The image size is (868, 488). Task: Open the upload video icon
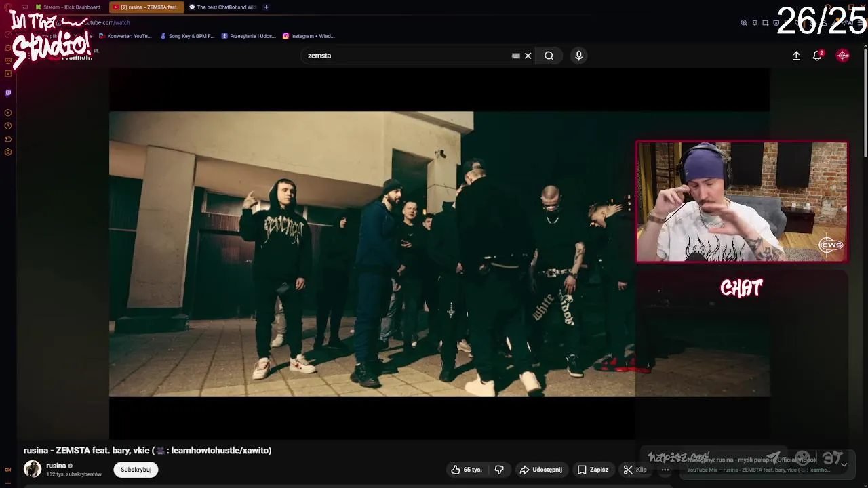pos(796,56)
